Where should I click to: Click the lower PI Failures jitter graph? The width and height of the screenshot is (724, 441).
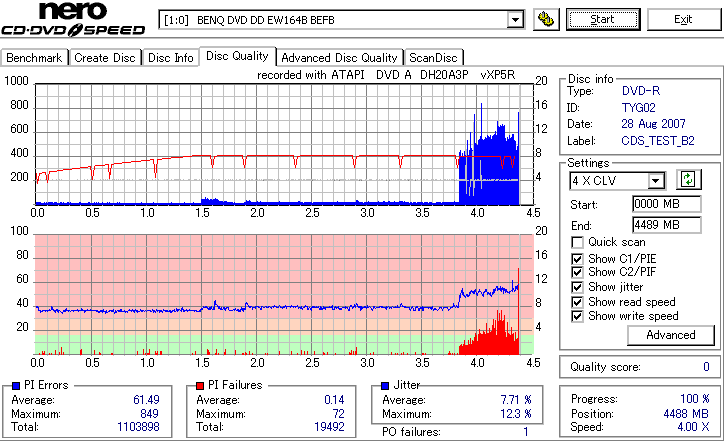point(284,295)
